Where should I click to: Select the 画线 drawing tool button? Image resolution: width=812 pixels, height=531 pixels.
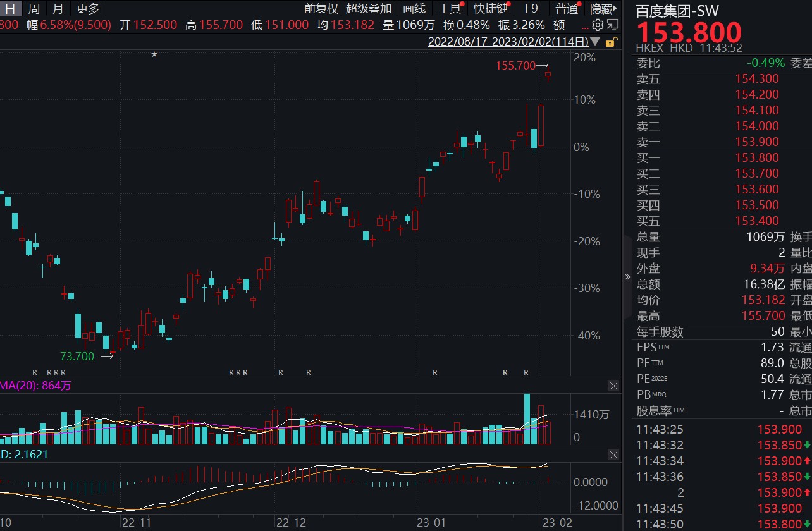[414, 9]
